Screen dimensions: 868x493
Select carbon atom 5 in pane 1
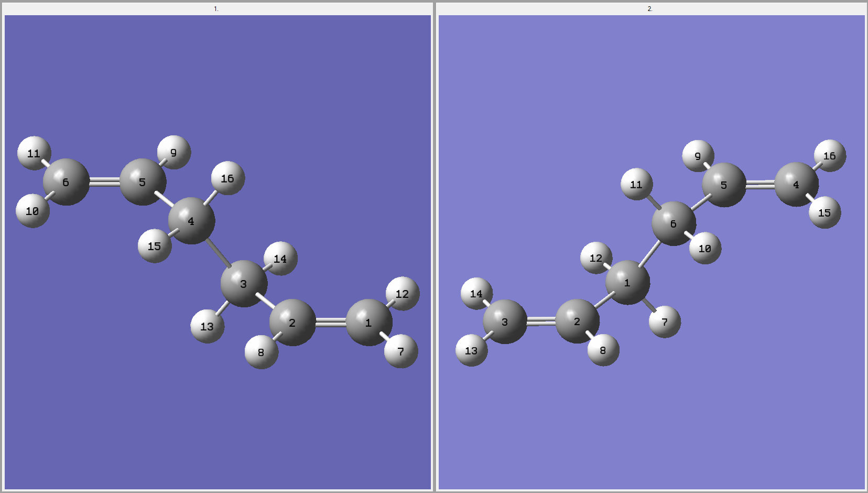tap(143, 182)
